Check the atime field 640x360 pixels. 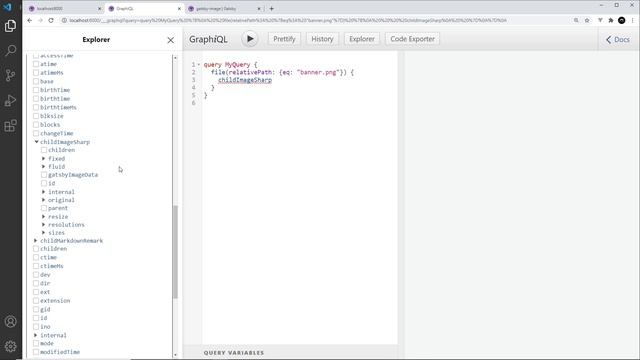tap(36, 64)
